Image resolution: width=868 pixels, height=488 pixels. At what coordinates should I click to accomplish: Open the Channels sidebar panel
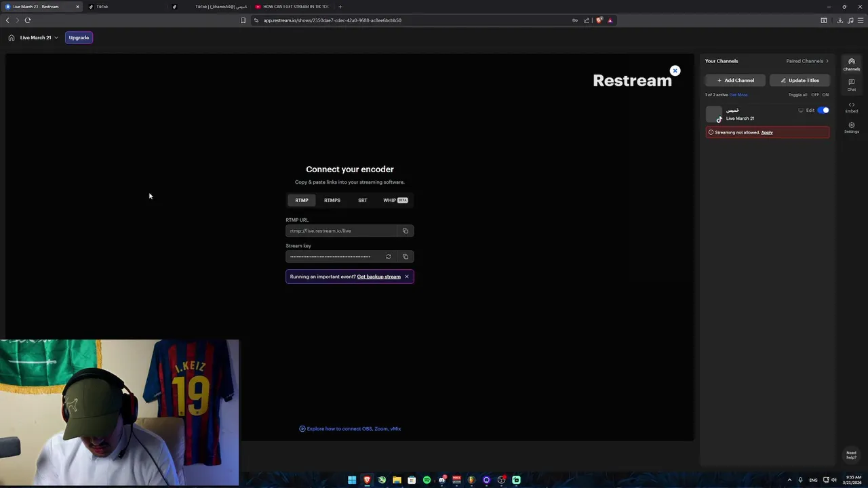tap(852, 64)
